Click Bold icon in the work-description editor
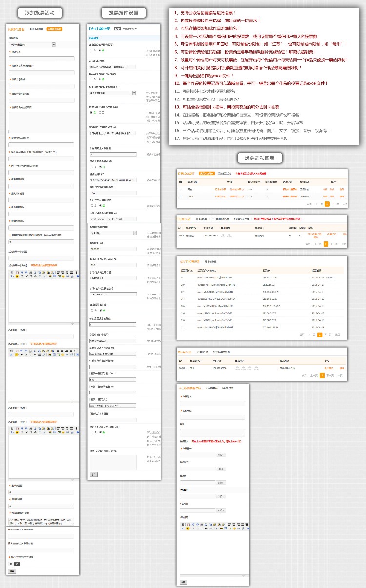 [194, 528]
